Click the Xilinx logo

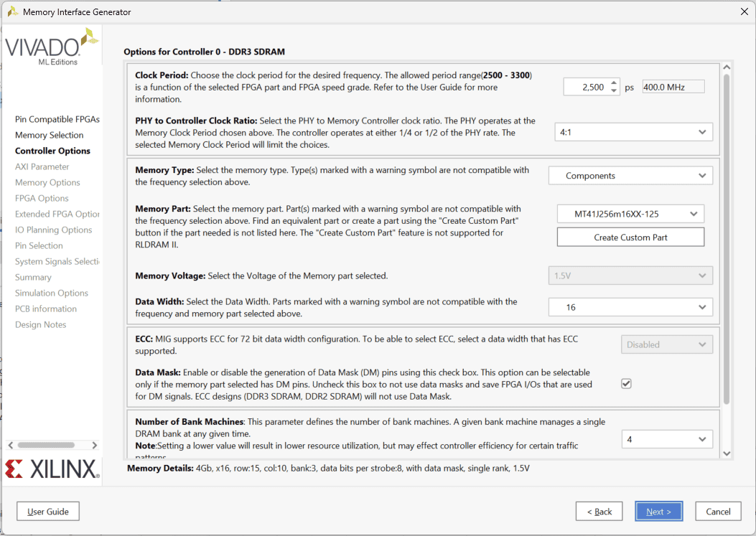pos(51,469)
